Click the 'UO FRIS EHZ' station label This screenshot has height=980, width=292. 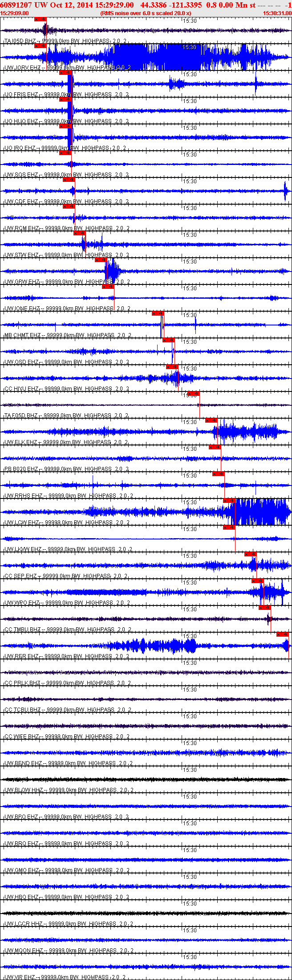[21, 95]
